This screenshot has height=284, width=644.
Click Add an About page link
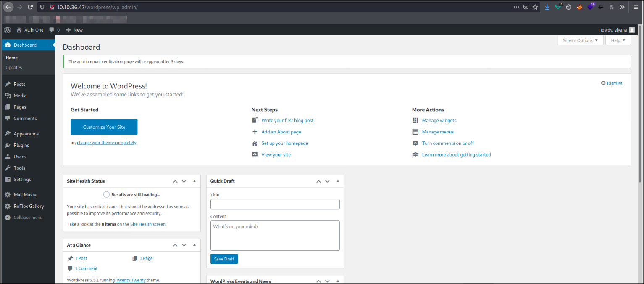click(281, 132)
